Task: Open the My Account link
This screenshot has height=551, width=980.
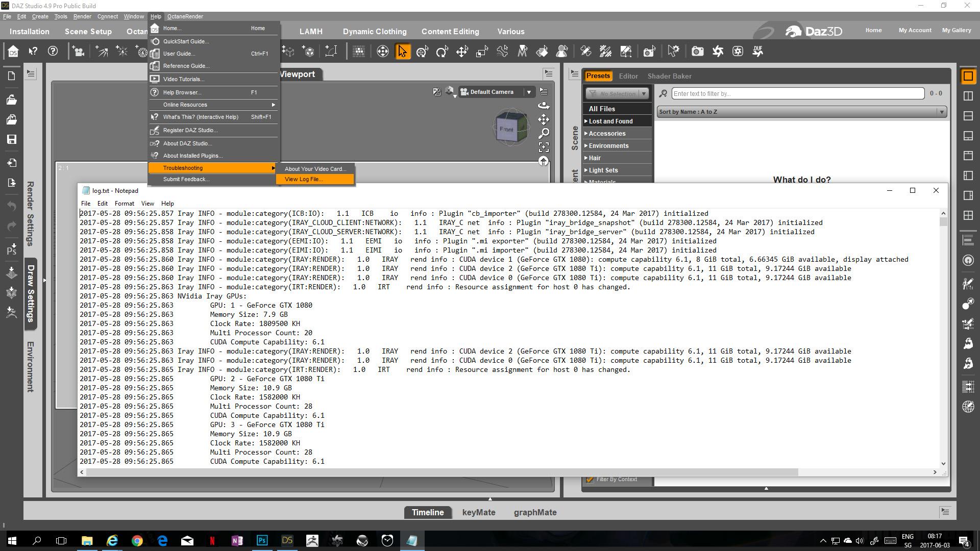Action: pos(915,30)
